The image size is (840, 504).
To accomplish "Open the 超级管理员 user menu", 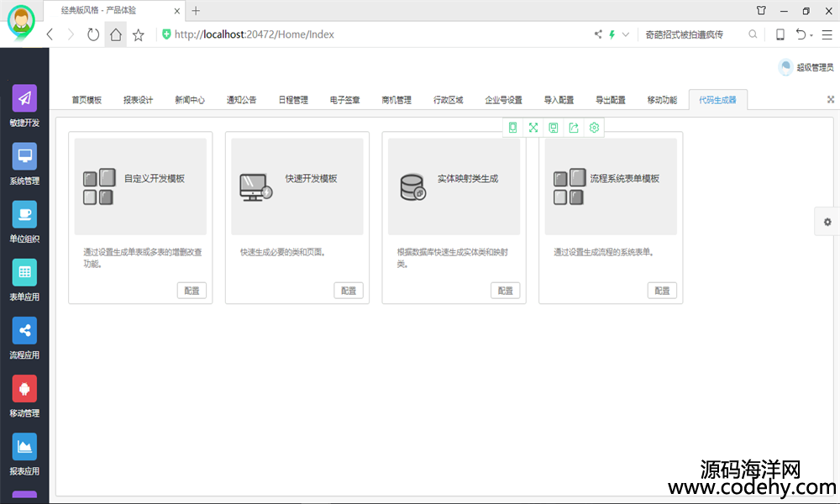I will pyautogui.click(x=806, y=68).
